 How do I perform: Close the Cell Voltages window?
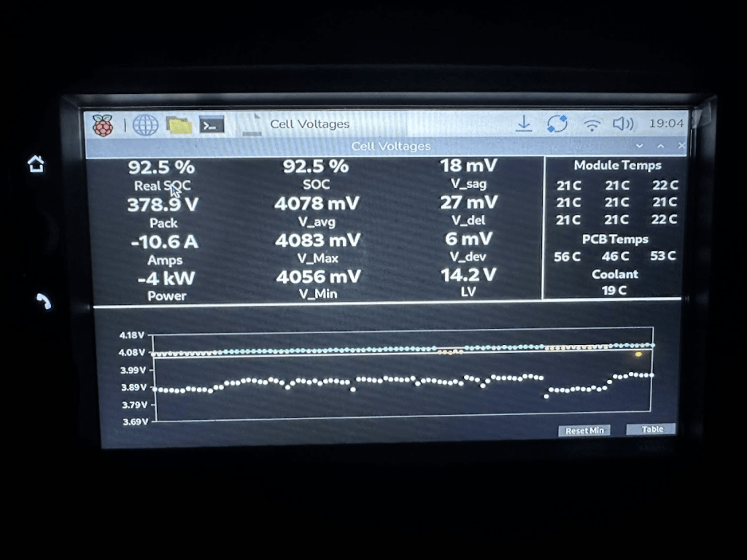[x=681, y=147]
